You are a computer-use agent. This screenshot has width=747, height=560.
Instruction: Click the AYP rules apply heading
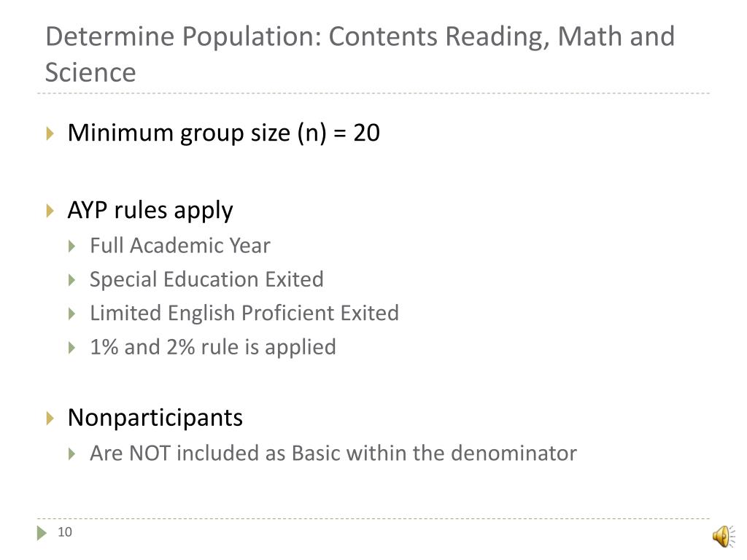[x=150, y=211]
